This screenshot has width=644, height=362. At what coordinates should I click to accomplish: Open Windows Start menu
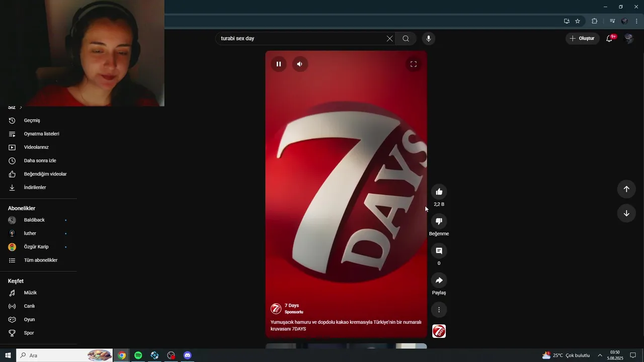[x=8, y=355]
